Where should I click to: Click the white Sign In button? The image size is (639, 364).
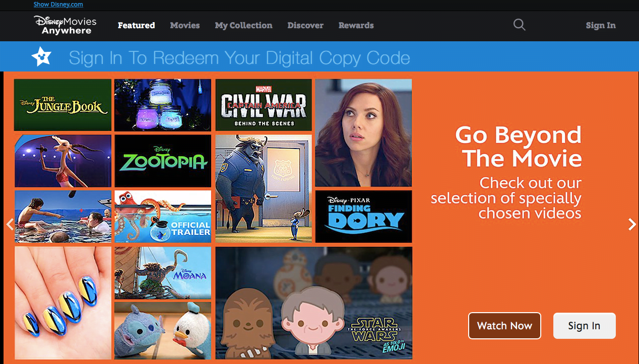coord(584,326)
